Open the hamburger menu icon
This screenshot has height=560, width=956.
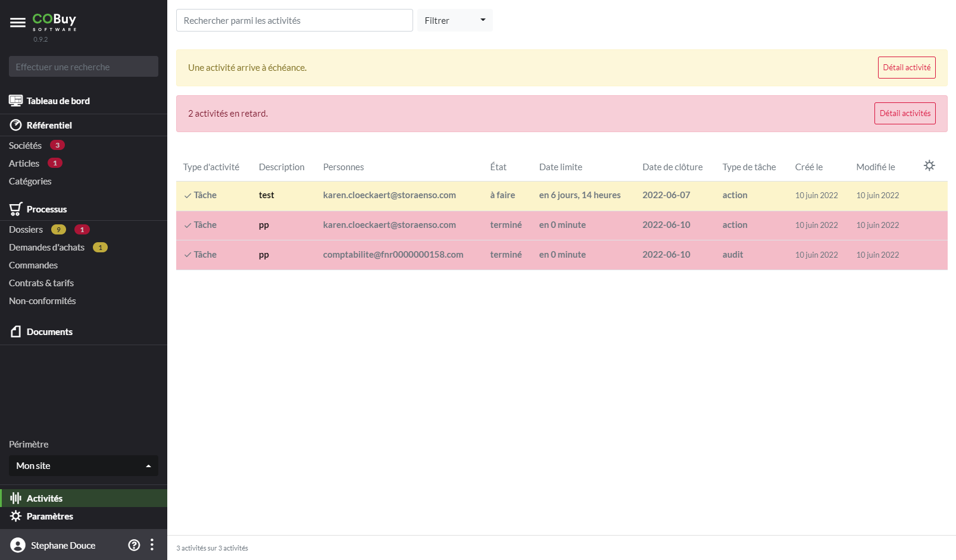(18, 23)
